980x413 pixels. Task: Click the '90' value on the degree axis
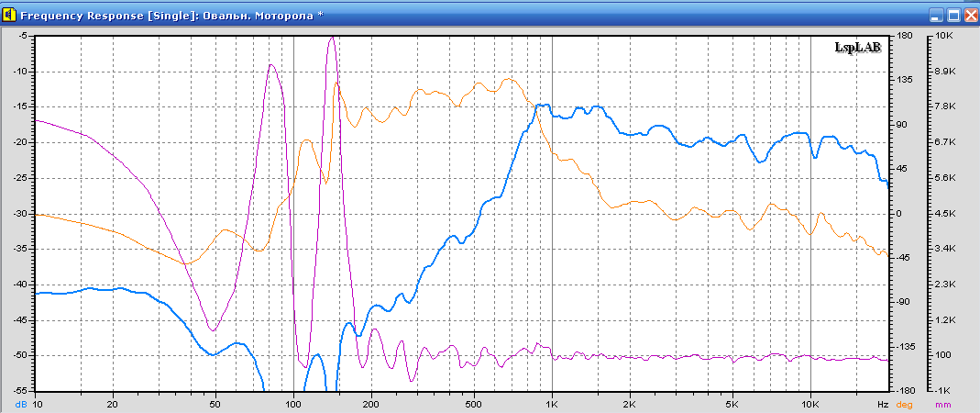903,125
